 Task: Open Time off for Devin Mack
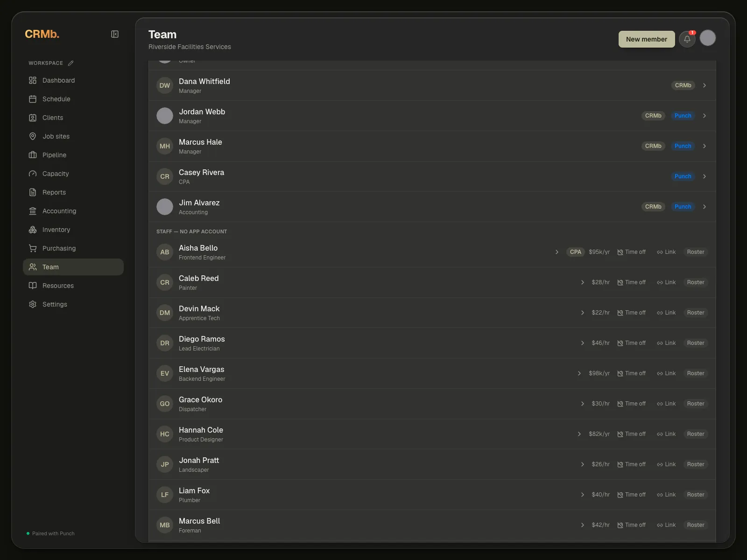632,313
